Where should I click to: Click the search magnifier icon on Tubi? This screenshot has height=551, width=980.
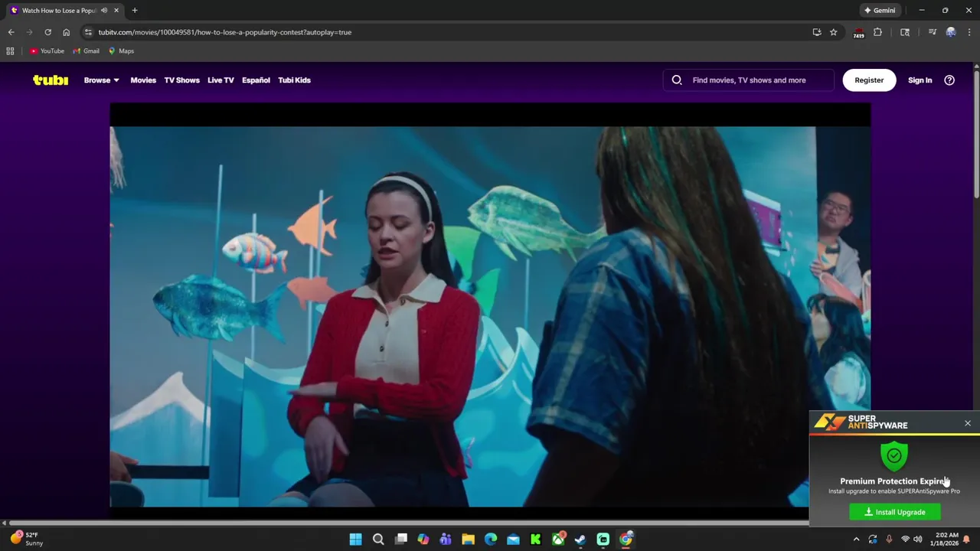click(x=677, y=80)
